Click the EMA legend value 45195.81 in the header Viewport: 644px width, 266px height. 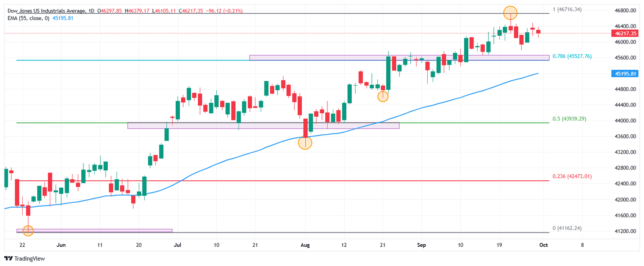(63, 18)
